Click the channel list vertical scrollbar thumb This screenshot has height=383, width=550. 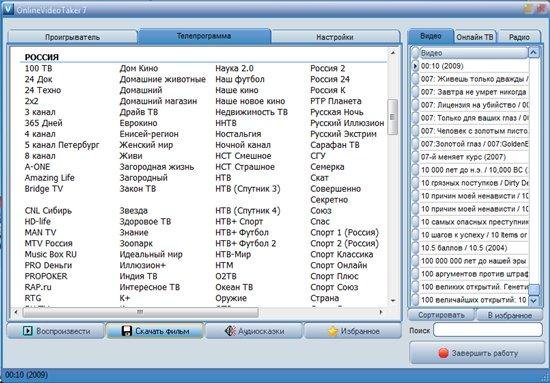(x=392, y=117)
